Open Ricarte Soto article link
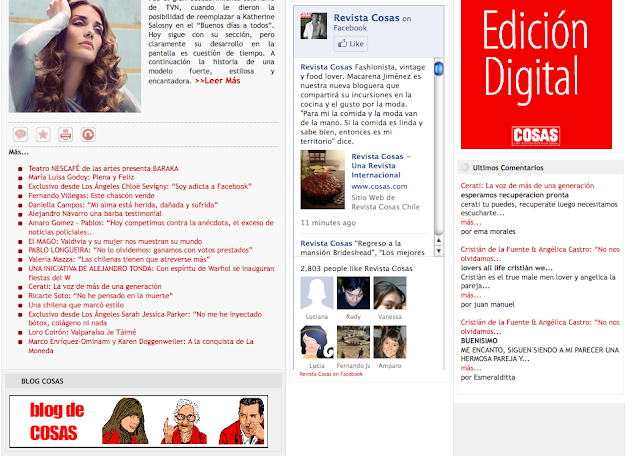The image size is (640, 456). click(100, 296)
